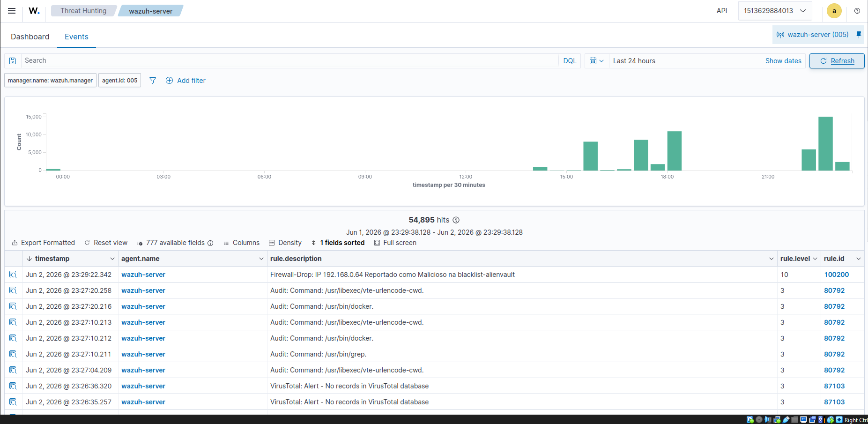Screen dimensions: 868x424
Task: Expand the timestamp column options
Action: coord(112,259)
